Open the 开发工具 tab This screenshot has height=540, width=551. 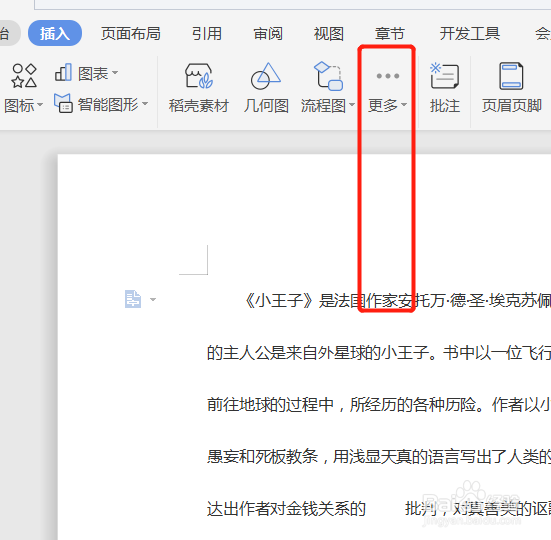point(469,34)
